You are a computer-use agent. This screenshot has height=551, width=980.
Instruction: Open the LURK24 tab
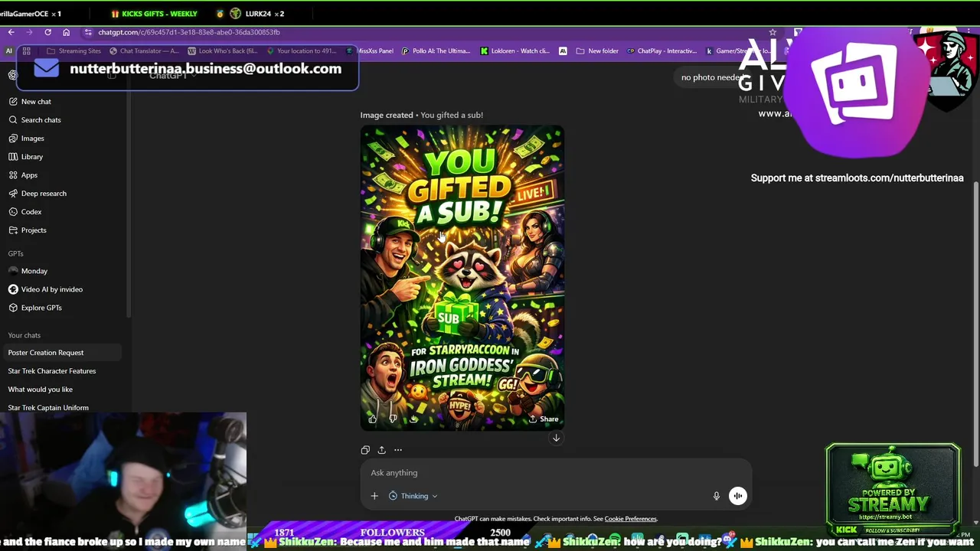coord(257,14)
